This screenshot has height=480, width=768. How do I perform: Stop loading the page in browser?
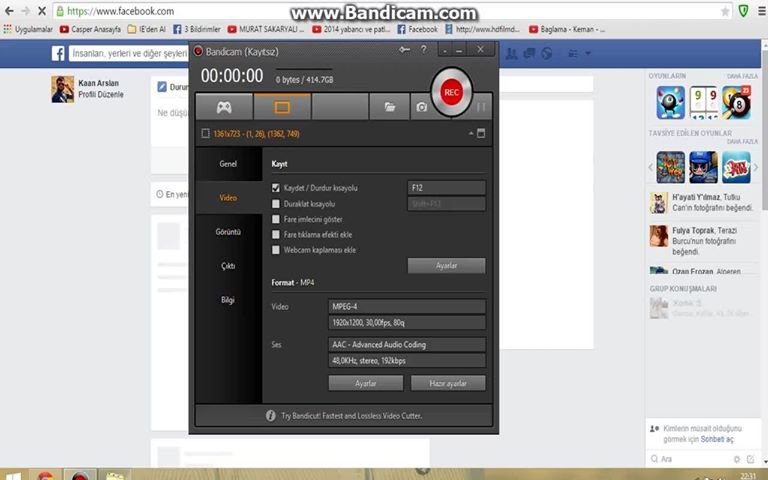coord(42,11)
